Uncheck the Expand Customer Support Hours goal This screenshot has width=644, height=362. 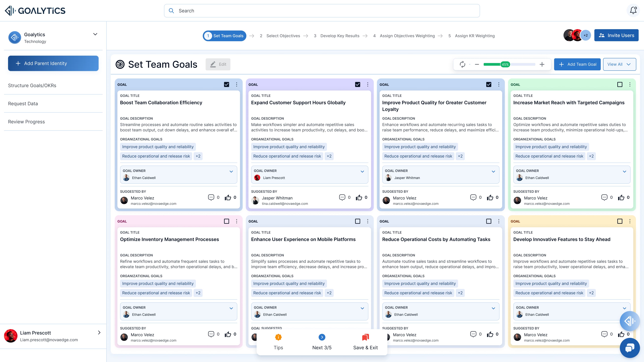click(358, 84)
